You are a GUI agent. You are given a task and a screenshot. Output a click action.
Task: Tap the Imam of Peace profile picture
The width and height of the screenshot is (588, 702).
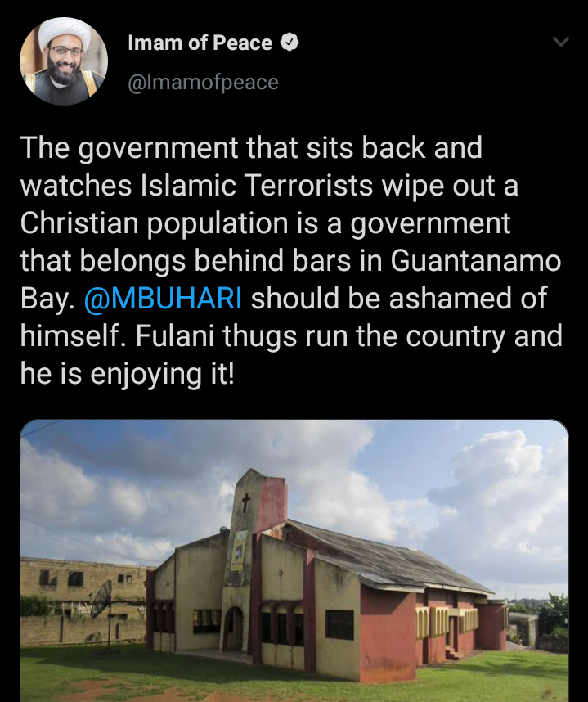64,61
